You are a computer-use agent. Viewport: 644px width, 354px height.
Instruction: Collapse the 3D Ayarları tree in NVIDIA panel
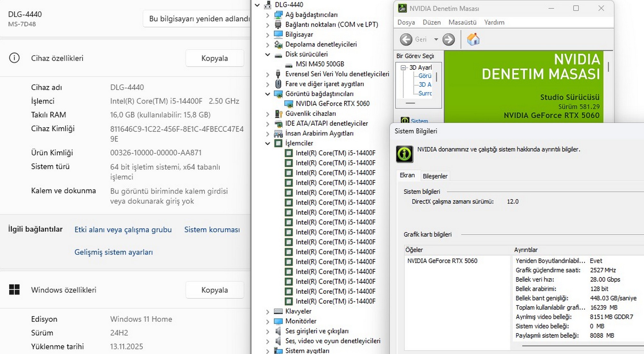(403, 68)
